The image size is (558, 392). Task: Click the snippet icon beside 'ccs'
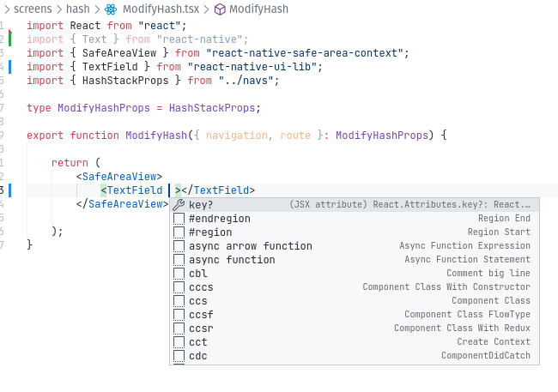[x=179, y=301]
